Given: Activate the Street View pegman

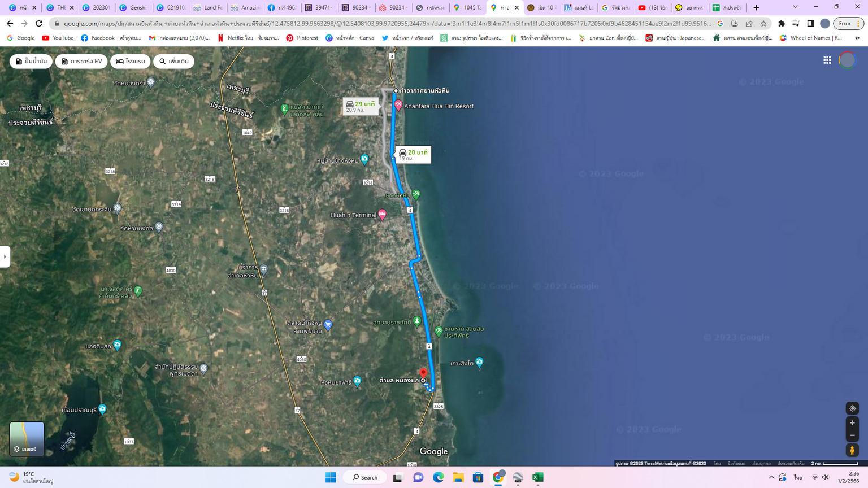Looking at the screenshot, I should (x=852, y=450).
